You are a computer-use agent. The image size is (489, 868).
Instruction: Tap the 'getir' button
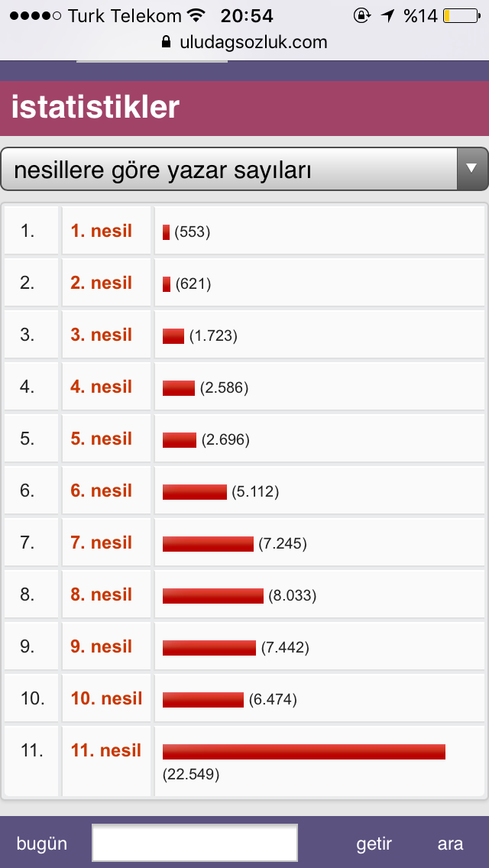[x=374, y=844]
